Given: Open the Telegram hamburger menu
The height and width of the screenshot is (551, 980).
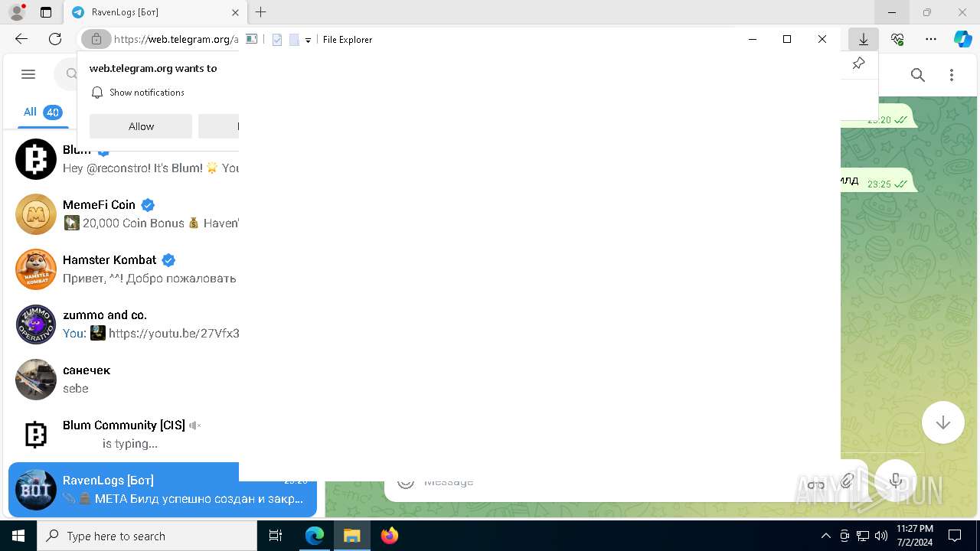Looking at the screenshot, I should (x=28, y=74).
